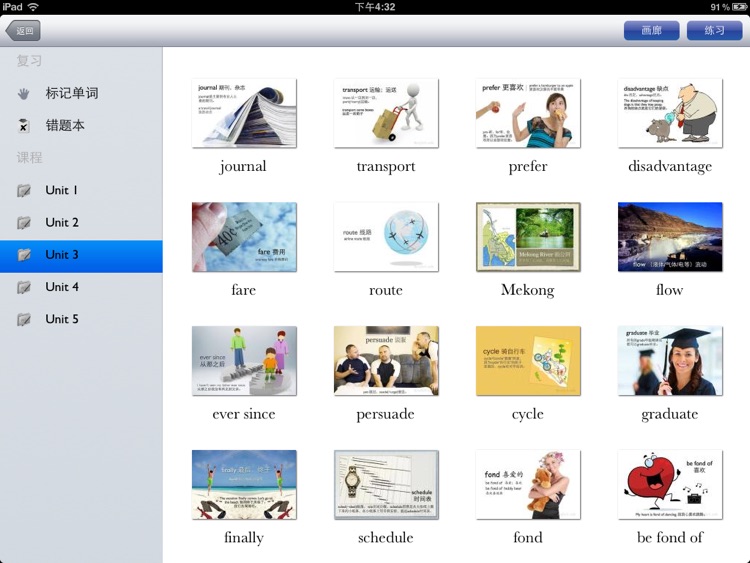Screen dimensions: 750x563
Task: Open the fare word card thumbnail
Action: (x=244, y=237)
